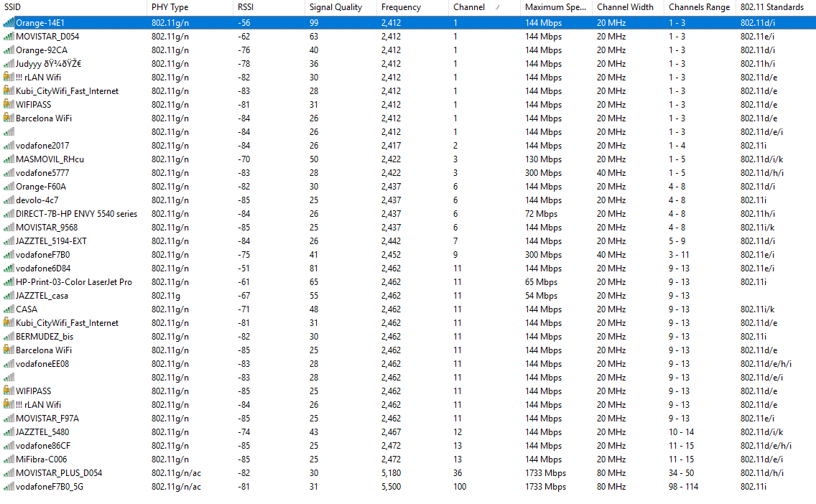Click the signal icon of MASMOVIL_RHcu
The width and height of the screenshot is (816, 504).
pos(9,159)
